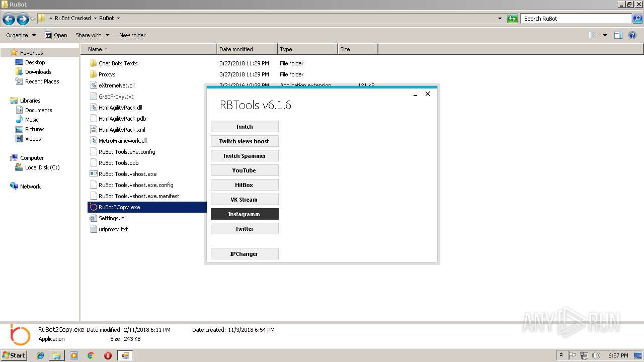Open the Music library
The width and height of the screenshot is (644, 362).
point(32,120)
